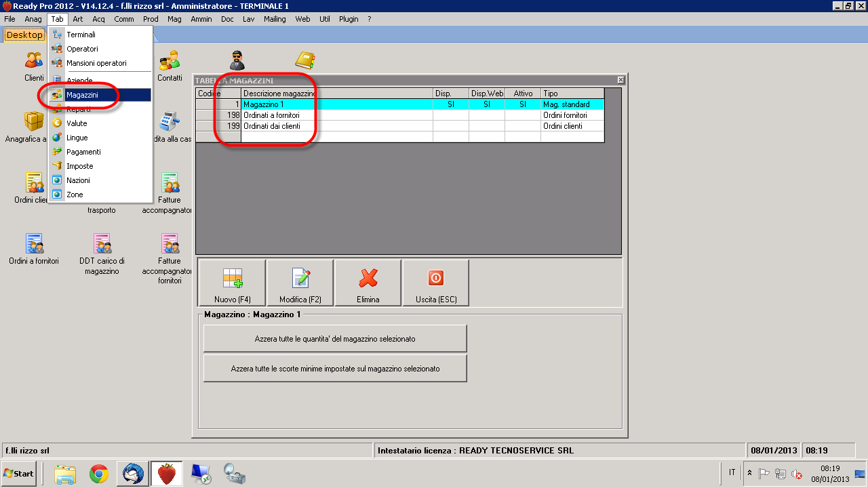Click the network tray icon

coord(781,474)
